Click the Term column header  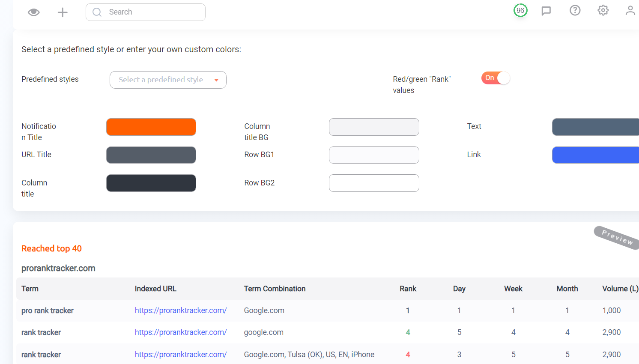tap(30, 289)
